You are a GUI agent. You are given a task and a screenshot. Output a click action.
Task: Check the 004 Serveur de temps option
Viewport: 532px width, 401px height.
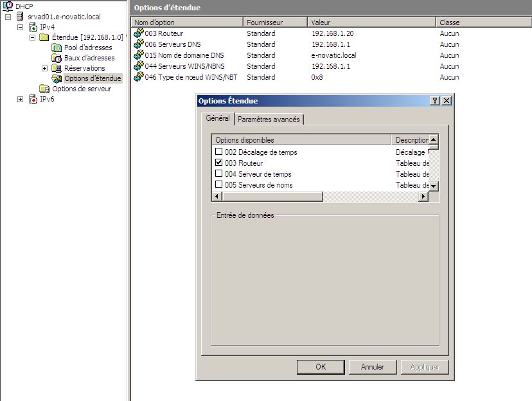pos(219,174)
